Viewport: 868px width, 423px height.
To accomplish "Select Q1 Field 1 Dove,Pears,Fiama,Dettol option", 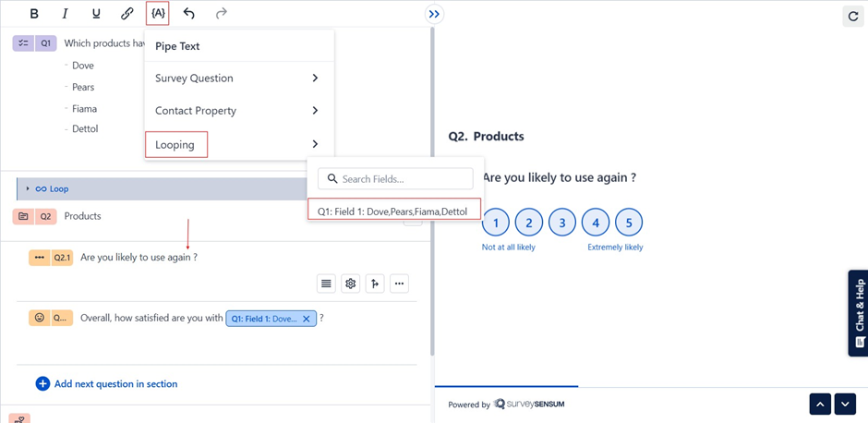I will [393, 211].
